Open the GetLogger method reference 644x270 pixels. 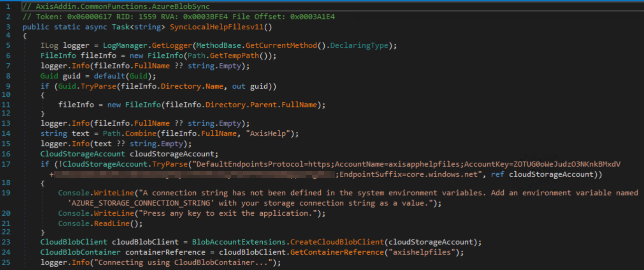click(x=172, y=46)
